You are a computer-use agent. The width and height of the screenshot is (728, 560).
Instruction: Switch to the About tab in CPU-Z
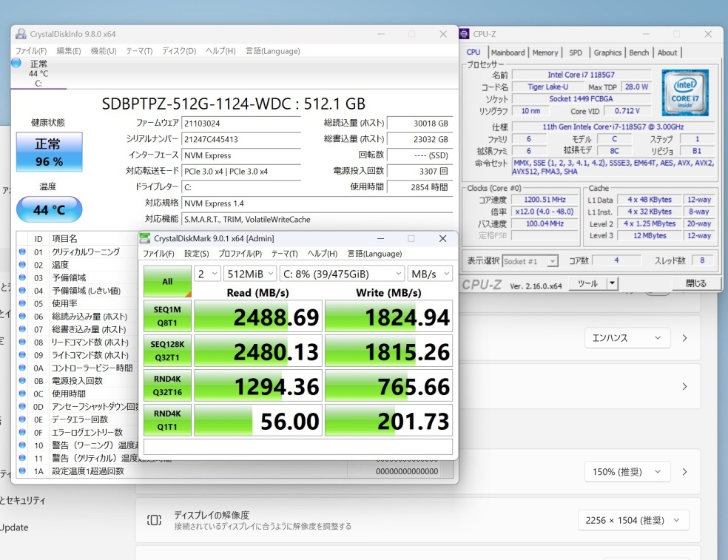coord(667,53)
